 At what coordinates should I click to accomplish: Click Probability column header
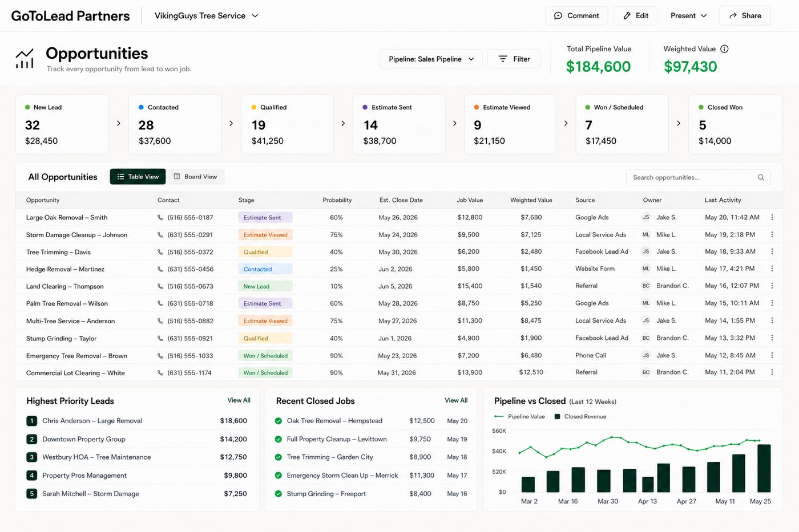pos(337,200)
